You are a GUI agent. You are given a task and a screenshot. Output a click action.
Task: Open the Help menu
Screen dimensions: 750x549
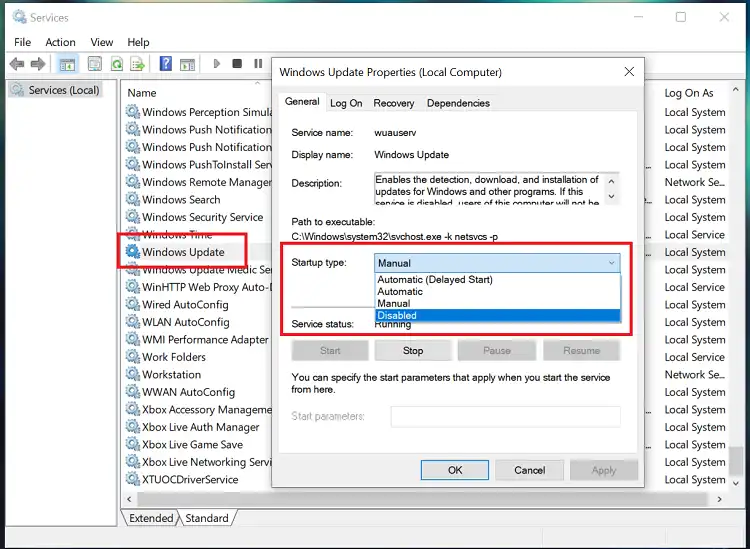138,42
